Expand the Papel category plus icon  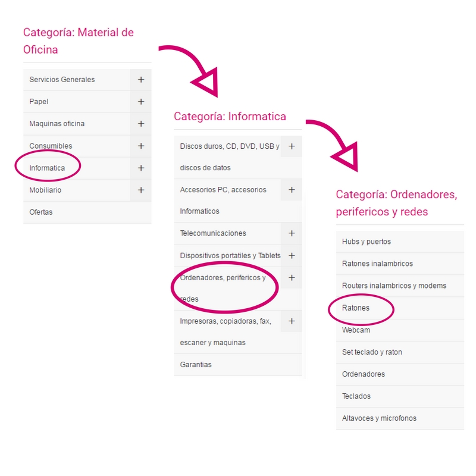(141, 102)
